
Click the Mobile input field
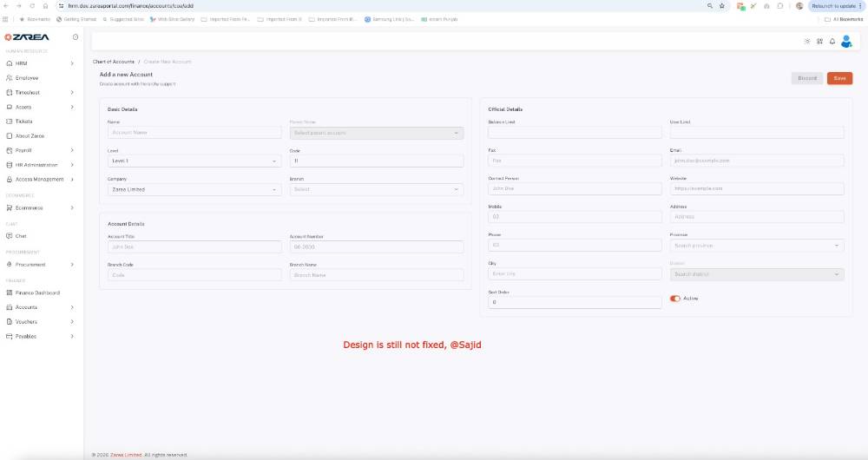click(x=575, y=217)
